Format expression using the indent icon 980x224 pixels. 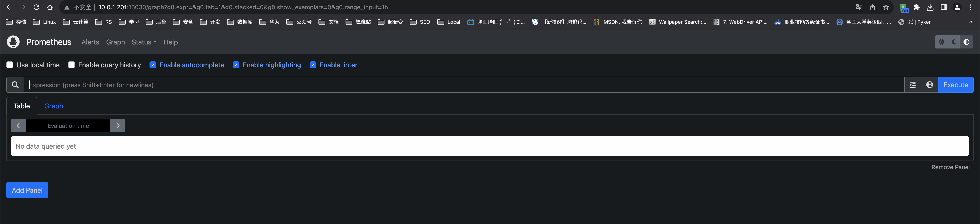point(913,84)
